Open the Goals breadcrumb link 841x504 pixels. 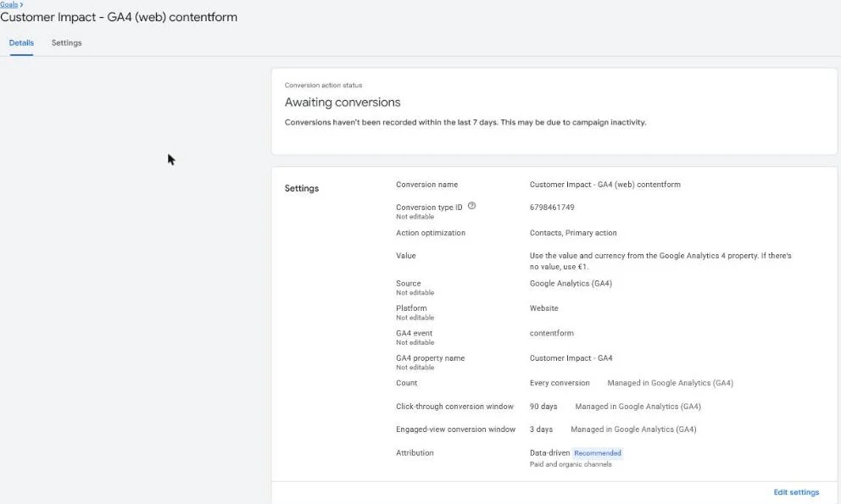(x=9, y=4)
